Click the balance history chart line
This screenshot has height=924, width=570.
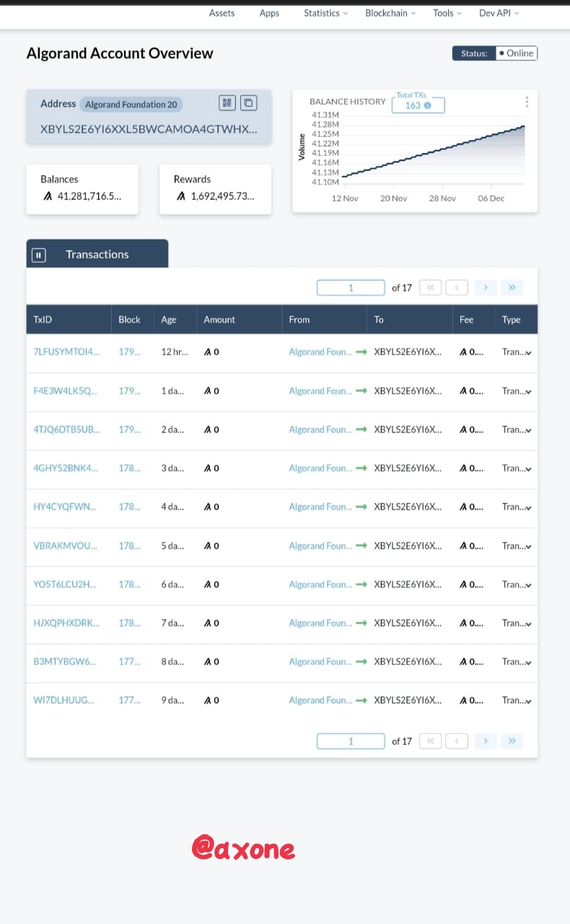433,152
